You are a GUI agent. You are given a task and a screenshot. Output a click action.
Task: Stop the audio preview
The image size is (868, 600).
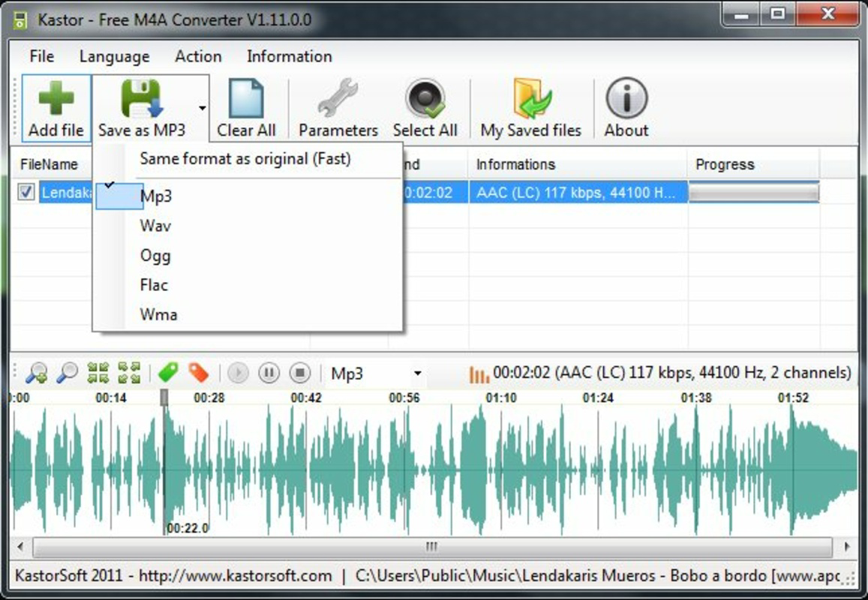tap(300, 373)
